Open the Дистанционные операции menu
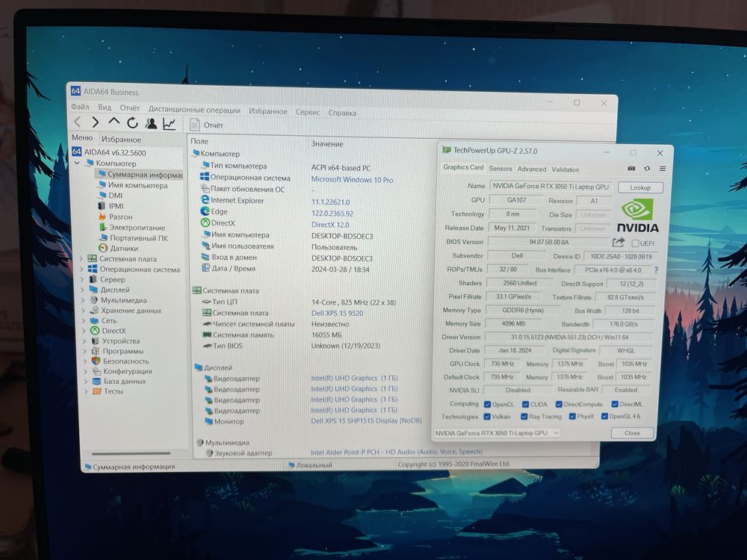The height and width of the screenshot is (560, 747). (x=194, y=110)
